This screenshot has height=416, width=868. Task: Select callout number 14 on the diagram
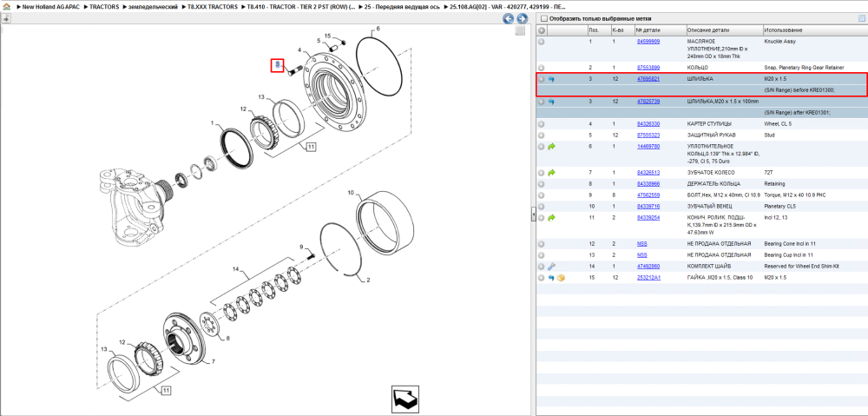pyautogui.click(x=236, y=268)
